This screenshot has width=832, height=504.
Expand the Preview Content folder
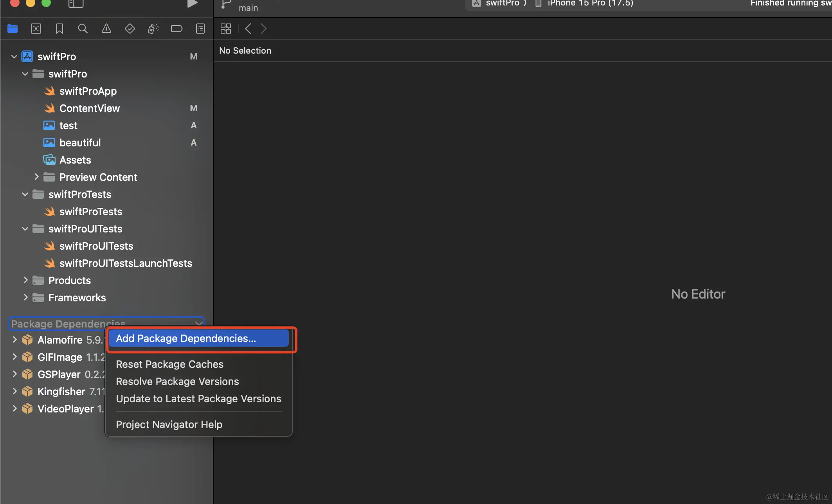tap(36, 177)
